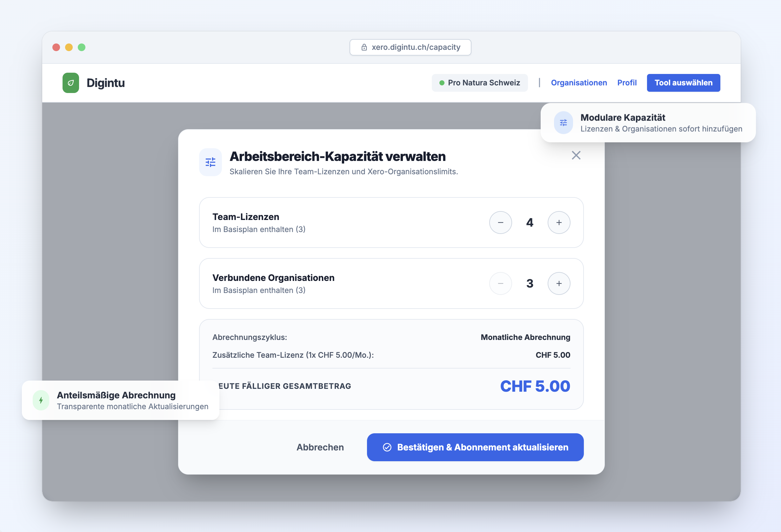Click the Verbundene Organisationen value 3
This screenshot has height=532, width=781.
click(530, 283)
